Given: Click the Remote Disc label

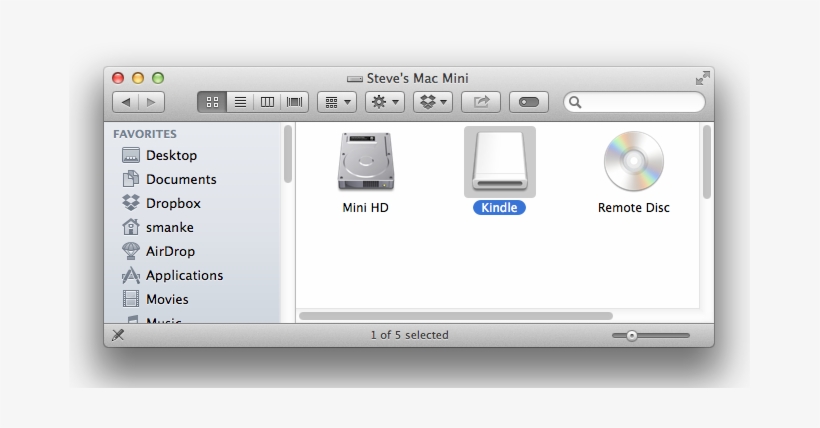Looking at the screenshot, I should pyautogui.click(x=634, y=208).
